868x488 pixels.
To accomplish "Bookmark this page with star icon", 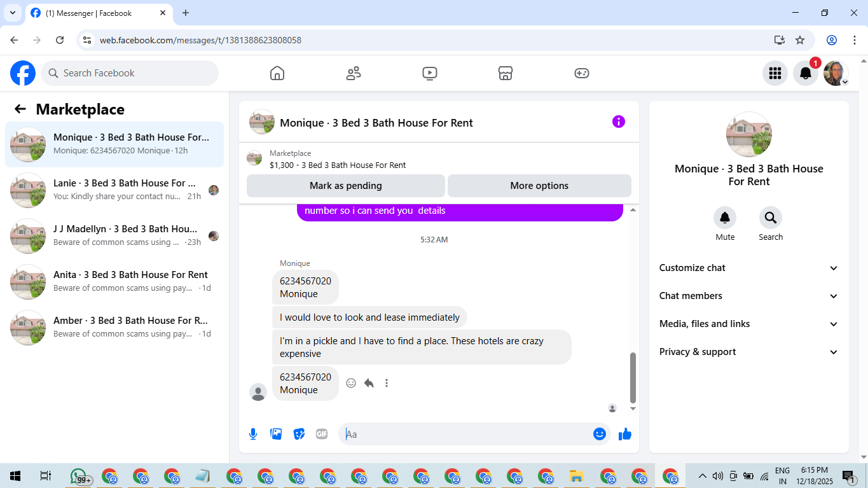I will point(800,40).
